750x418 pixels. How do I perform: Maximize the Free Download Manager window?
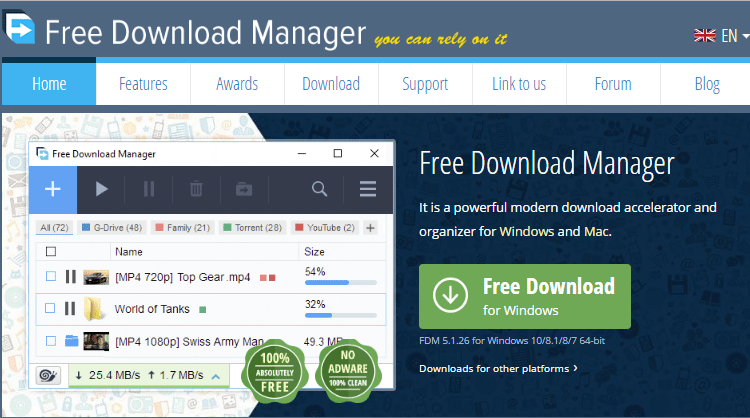pyautogui.click(x=338, y=153)
